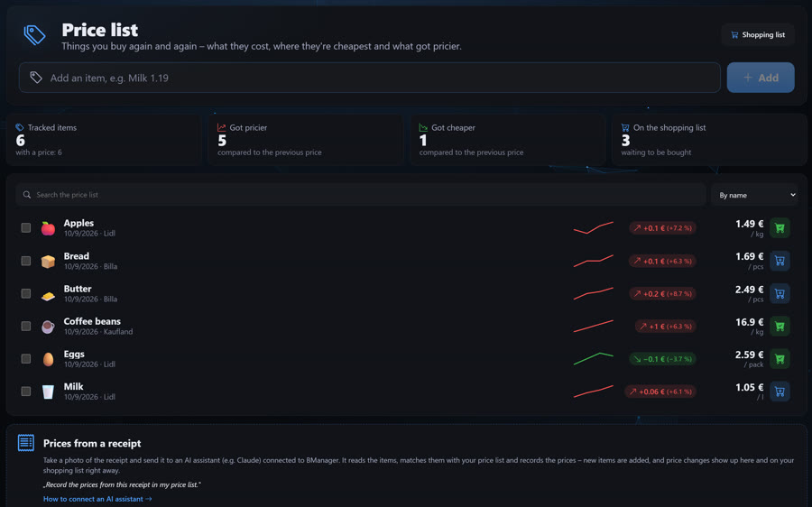
Task: Click the Got cheaper falling chart icon
Action: click(424, 127)
